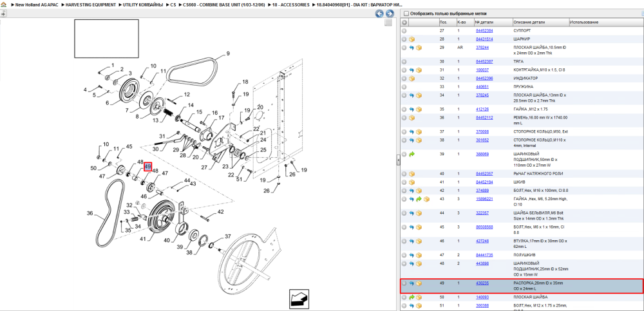Open HARVESTING EQUIPMENT breadcrumb

click(91, 5)
